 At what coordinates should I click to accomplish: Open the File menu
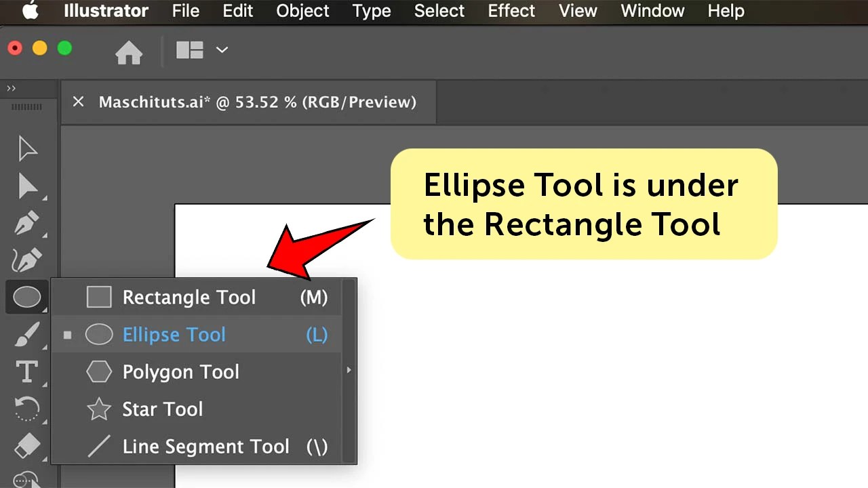pyautogui.click(x=186, y=11)
